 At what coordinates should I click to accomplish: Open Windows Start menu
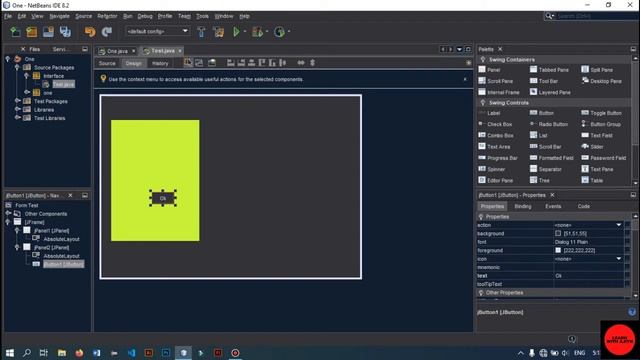10,353
